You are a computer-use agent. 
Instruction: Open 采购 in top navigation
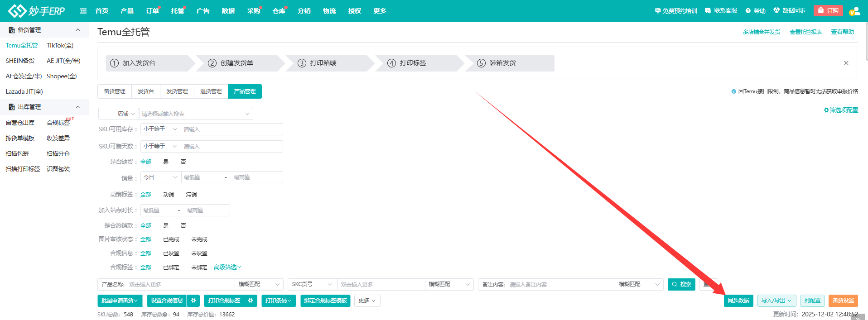coord(254,11)
